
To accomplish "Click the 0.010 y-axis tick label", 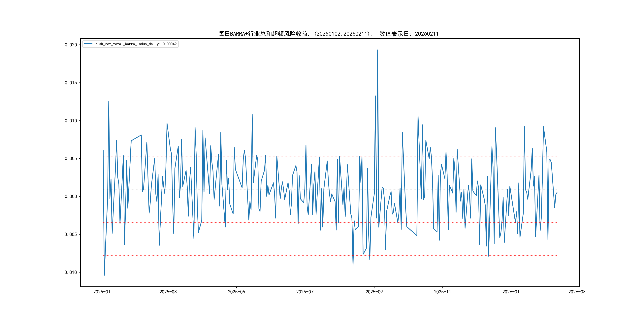I will pos(71,121).
